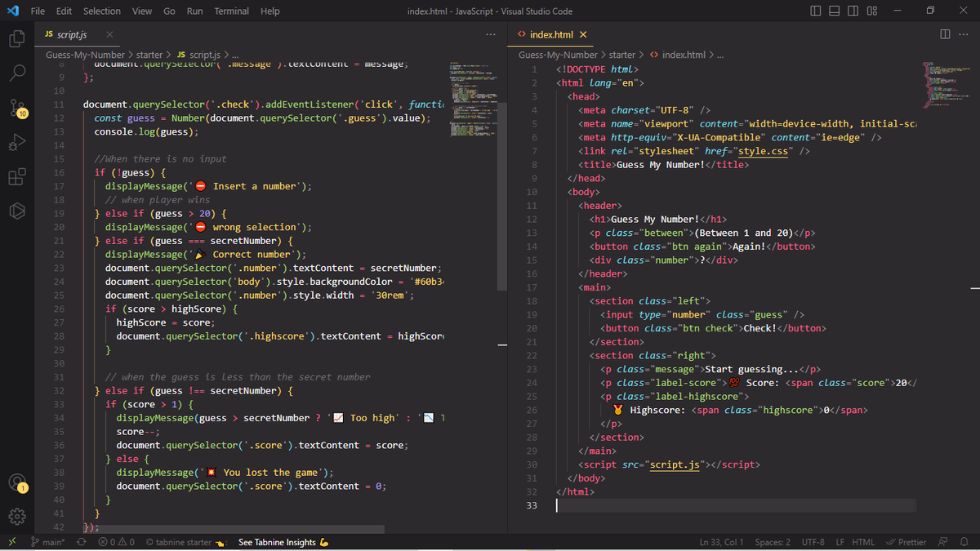Click the main* branch in status bar

tap(47, 542)
